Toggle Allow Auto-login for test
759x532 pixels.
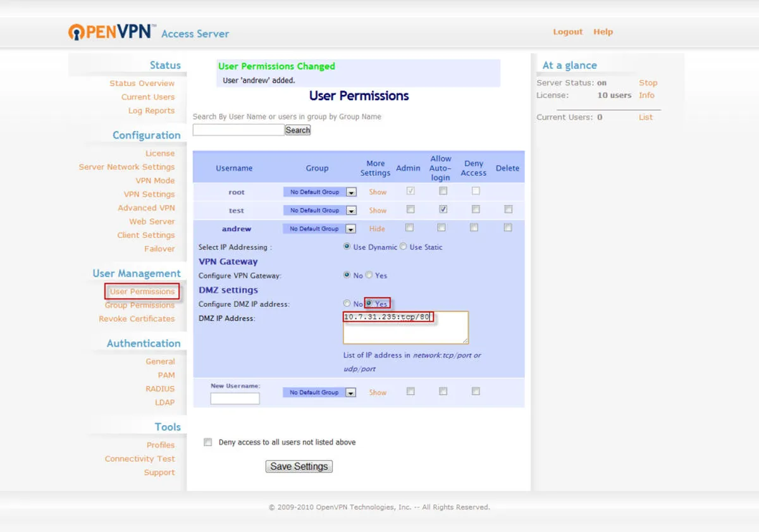pyautogui.click(x=443, y=209)
